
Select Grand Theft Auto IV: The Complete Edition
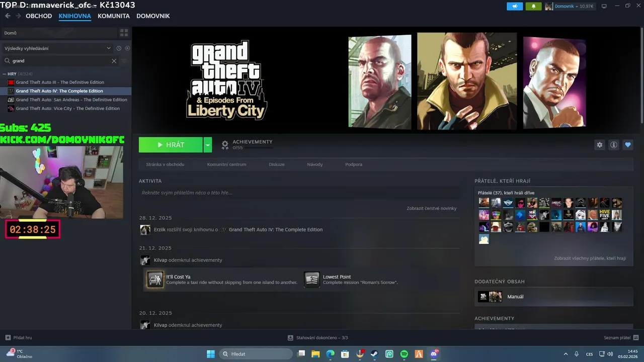59,91
